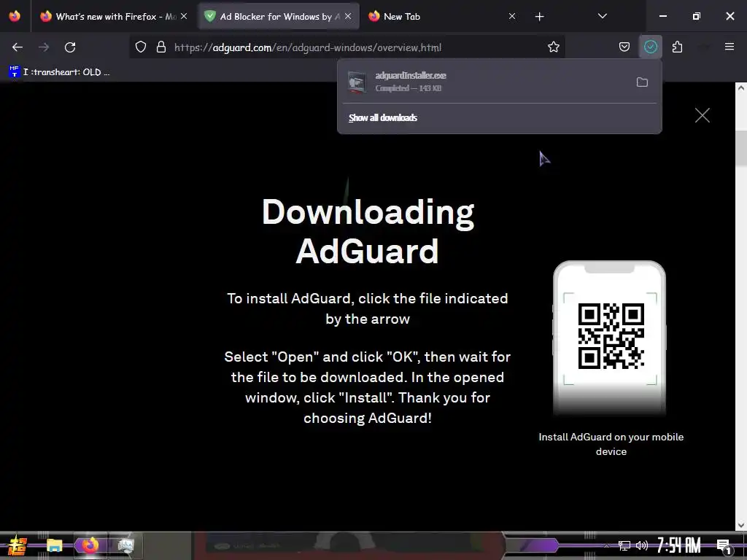Save page to Pocket
747x560 pixels.
click(x=624, y=47)
